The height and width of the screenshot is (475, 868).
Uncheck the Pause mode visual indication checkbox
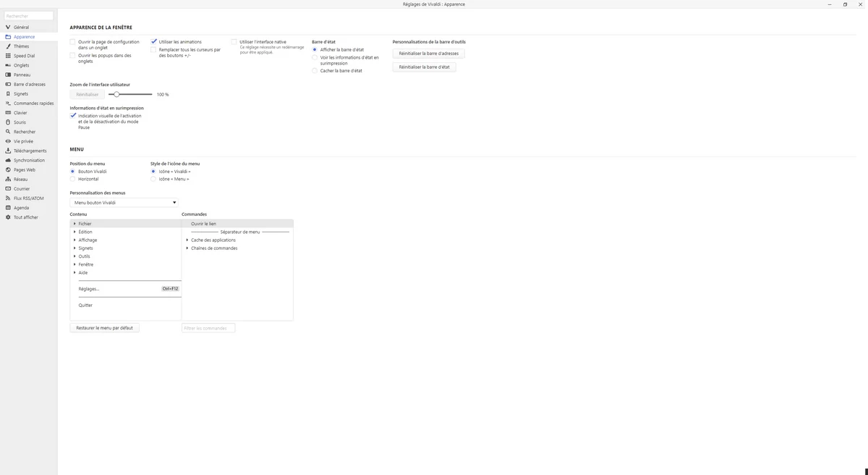[x=72, y=116]
